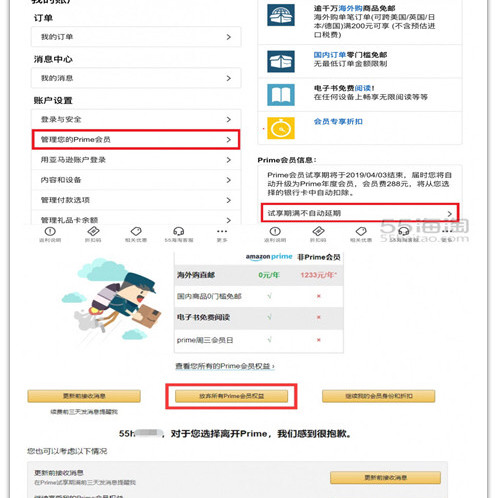Tap 返利说明 icon under the Prime member info panel
The height and width of the screenshot is (498, 497).
tap(275, 231)
